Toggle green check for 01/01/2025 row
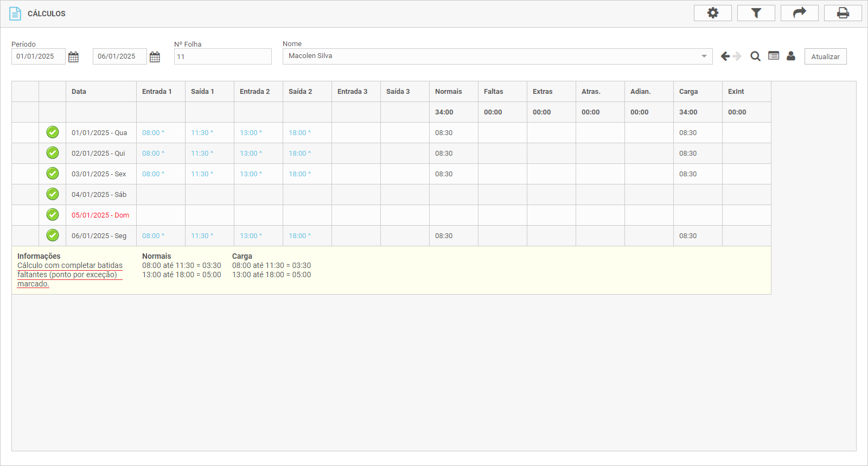Image resolution: width=868 pixels, height=466 pixels. [53, 132]
